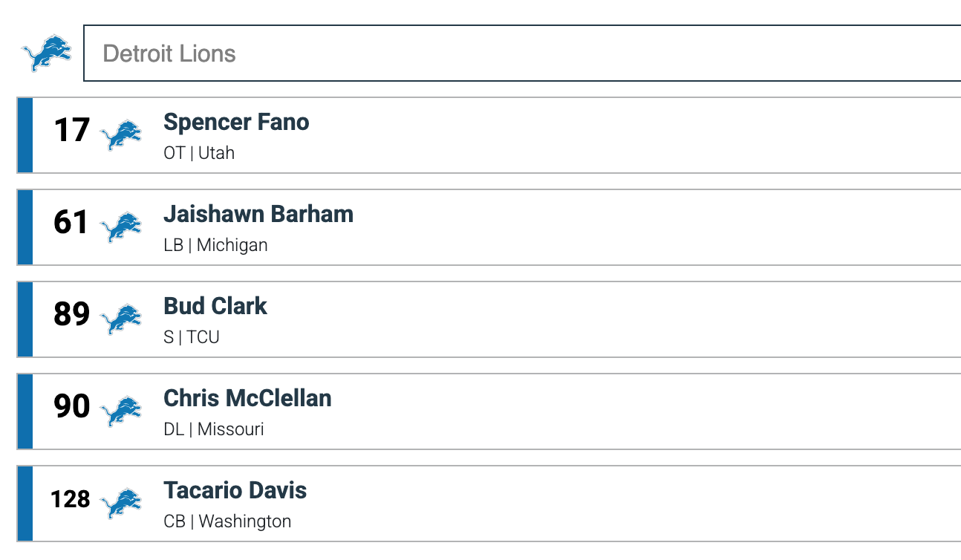This screenshot has width=961, height=560.
Task: Click the Lions logo next to pick 128
Action: [x=121, y=504]
